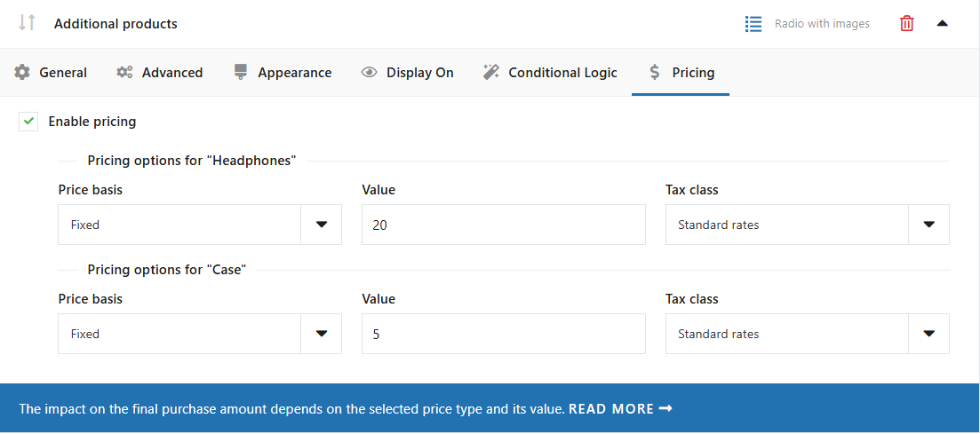Click the Appearance brush icon
This screenshot has height=434, width=980.
click(241, 73)
